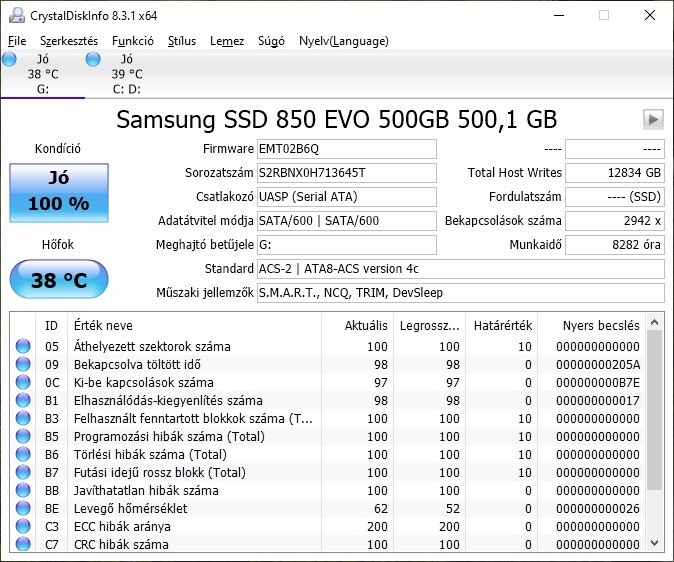Click the UASP (Serial ATA) interface field
674x562 pixels.
pyautogui.click(x=347, y=197)
